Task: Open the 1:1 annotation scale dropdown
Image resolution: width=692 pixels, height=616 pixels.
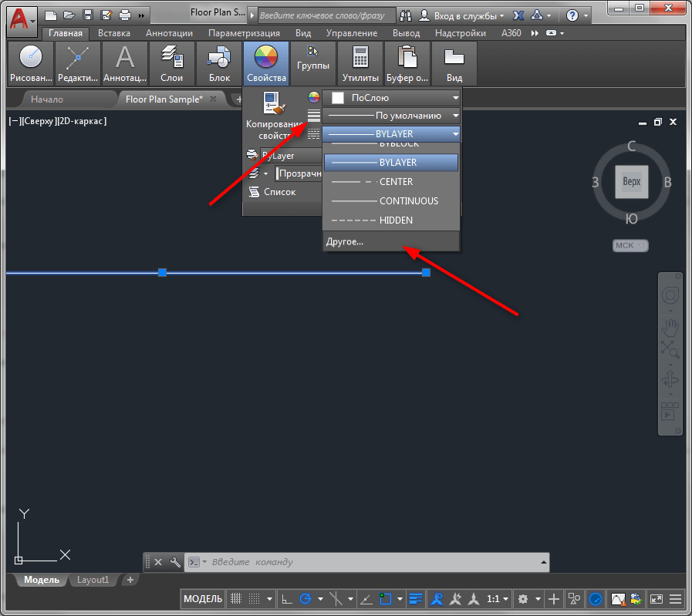Action: pyautogui.click(x=498, y=599)
